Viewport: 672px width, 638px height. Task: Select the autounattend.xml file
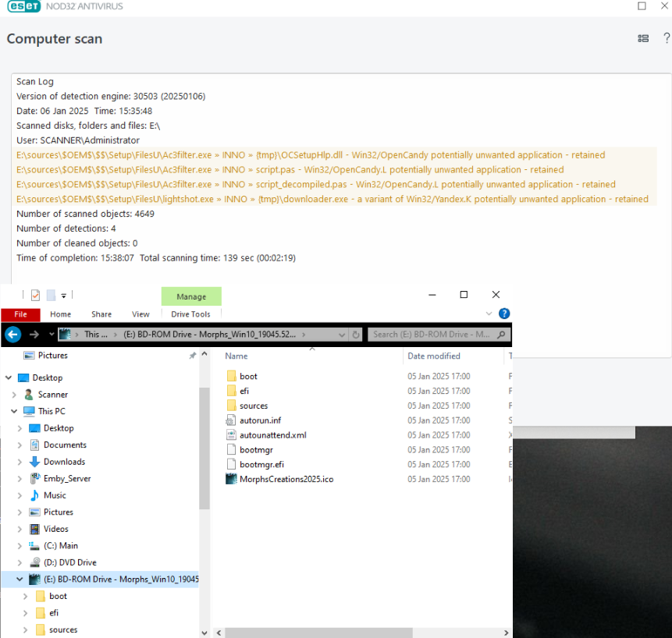point(273,435)
